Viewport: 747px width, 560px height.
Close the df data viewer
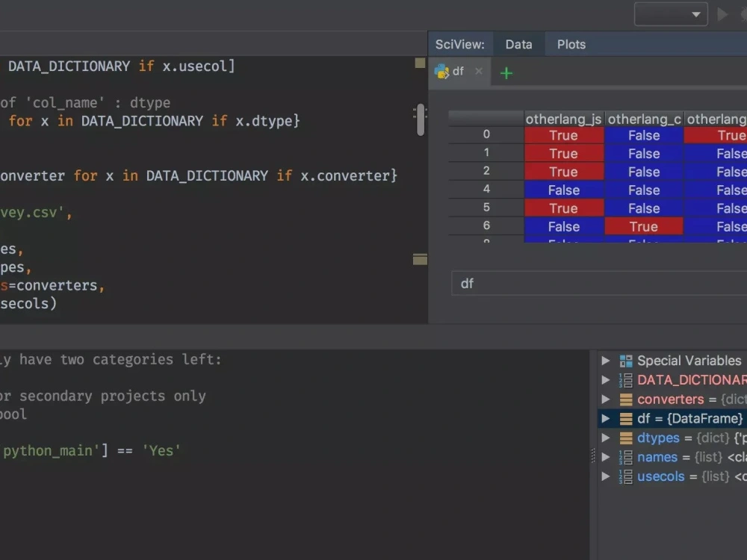(478, 72)
